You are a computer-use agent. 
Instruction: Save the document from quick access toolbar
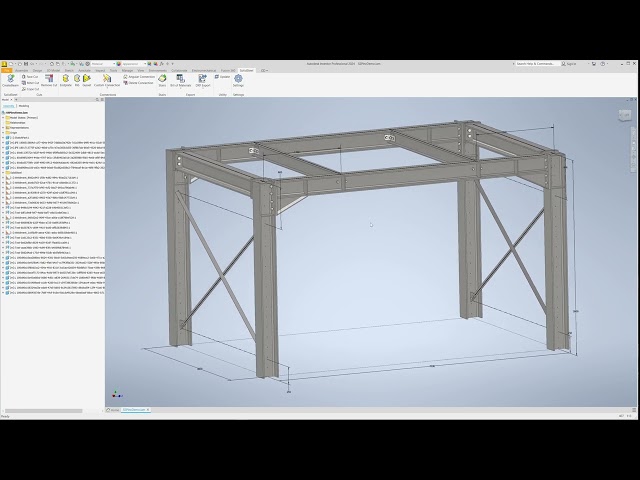pyautogui.click(x=26, y=64)
